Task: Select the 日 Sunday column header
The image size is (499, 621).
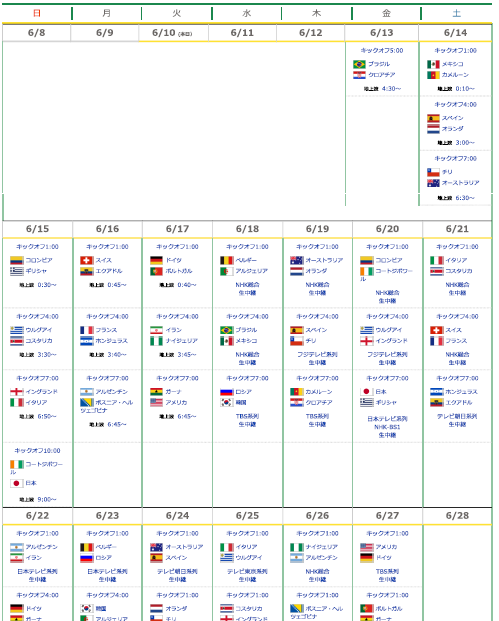Action: click(x=37, y=13)
